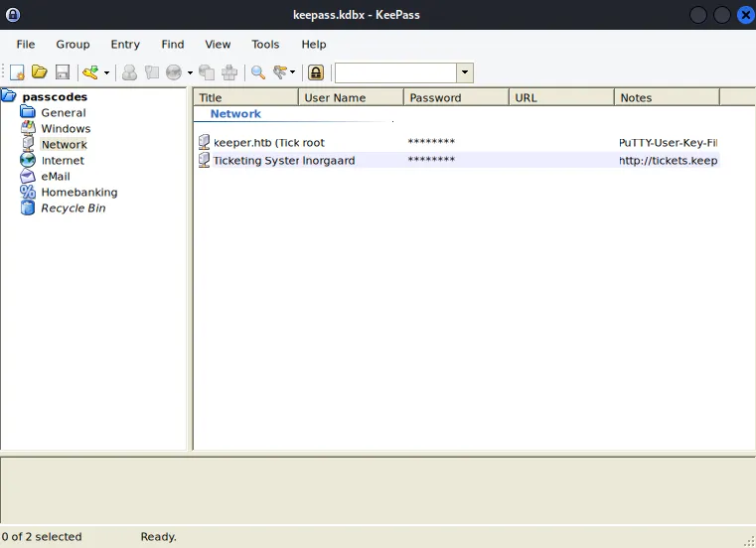Click the Open database folder icon
756x548 pixels.
click(40, 72)
